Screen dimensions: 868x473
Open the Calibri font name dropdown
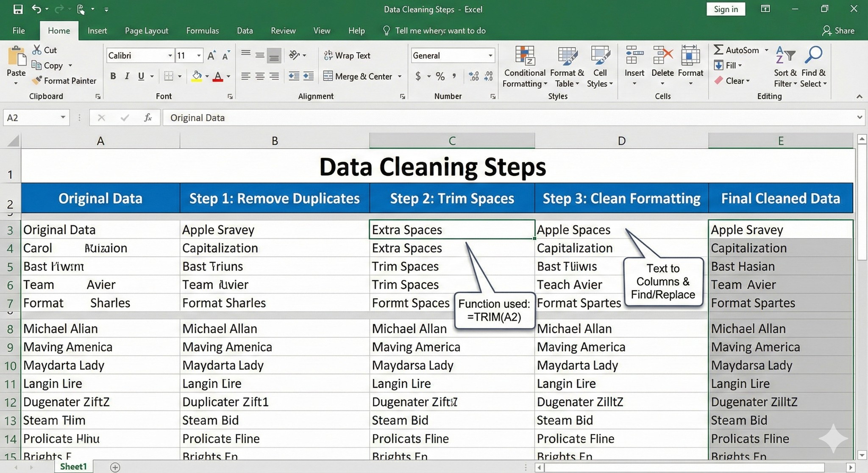(170, 55)
